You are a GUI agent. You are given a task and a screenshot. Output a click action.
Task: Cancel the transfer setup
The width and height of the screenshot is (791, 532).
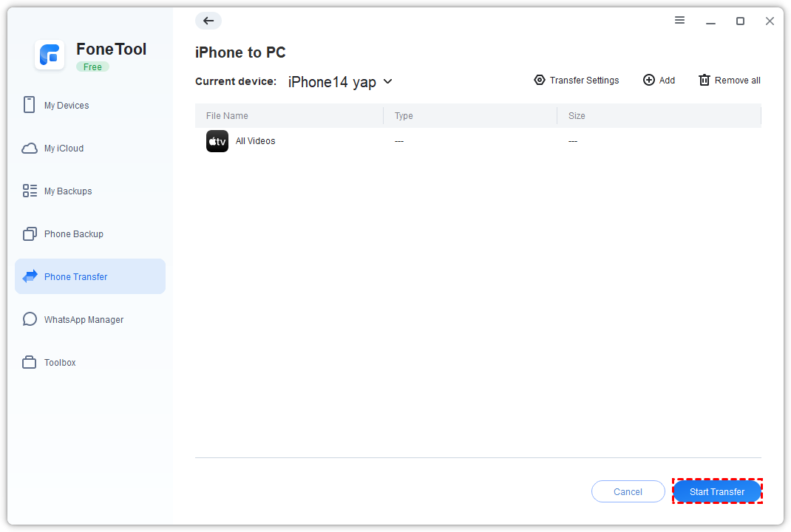[x=628, y=492]
